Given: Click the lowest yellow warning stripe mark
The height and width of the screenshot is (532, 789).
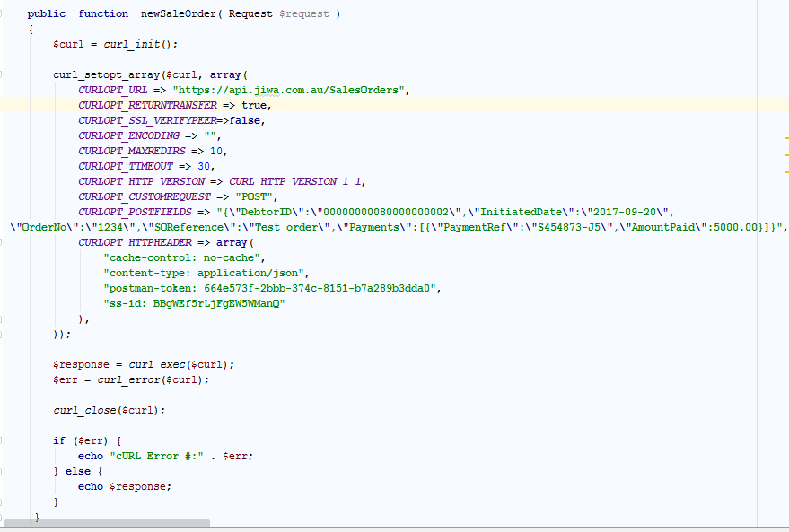Looking at the screenshot, I should point(786,172).
